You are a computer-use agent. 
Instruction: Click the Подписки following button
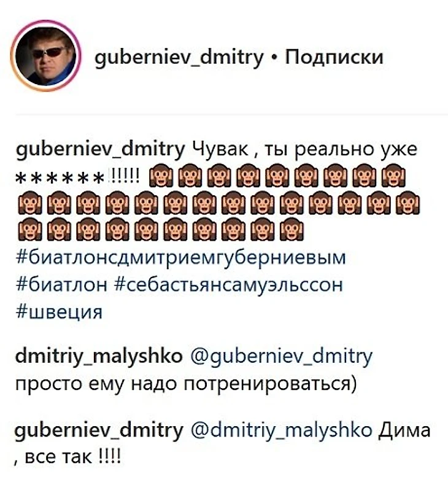tap(334, 57)
